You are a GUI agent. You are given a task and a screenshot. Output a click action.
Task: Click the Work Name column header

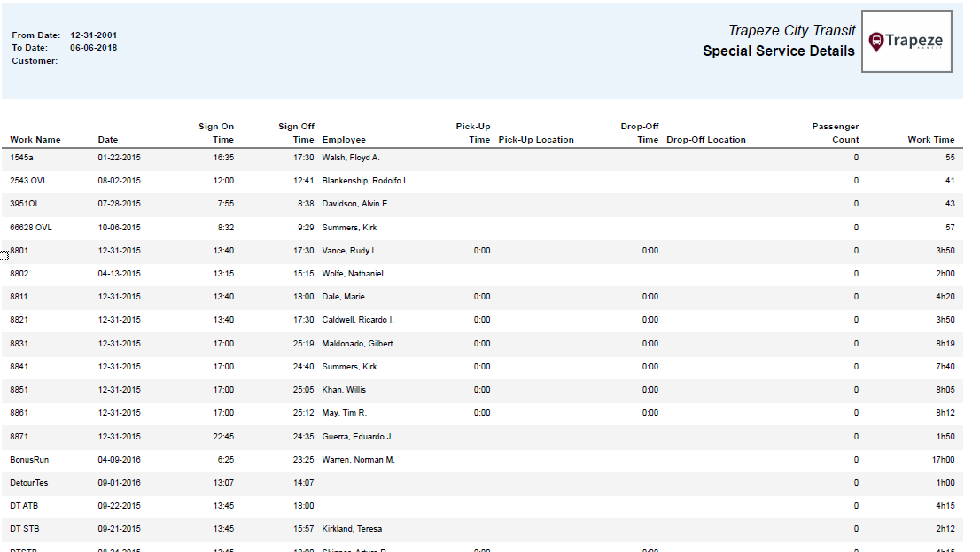[x=35, y=140]
